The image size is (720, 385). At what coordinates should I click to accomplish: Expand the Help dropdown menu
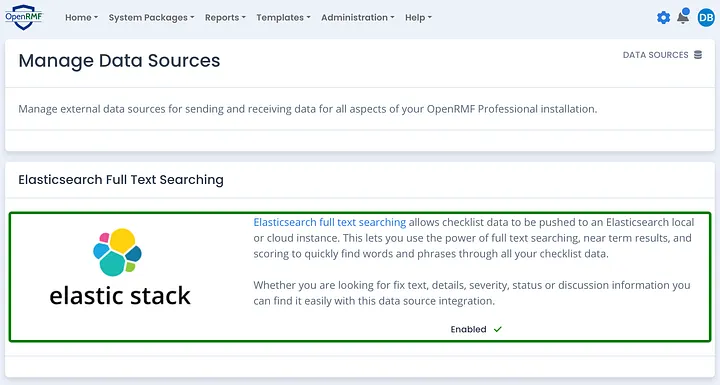418,17
